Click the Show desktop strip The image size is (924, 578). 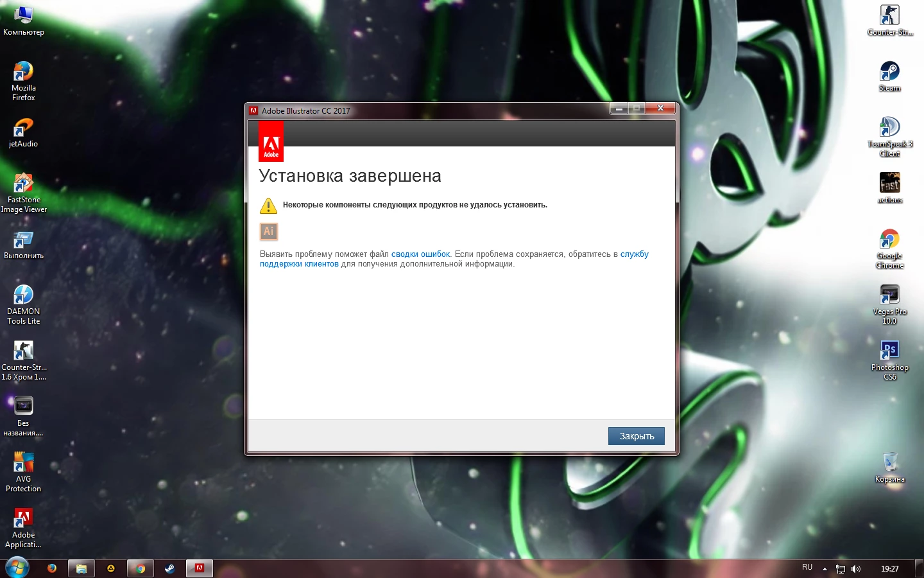(919, 568)
